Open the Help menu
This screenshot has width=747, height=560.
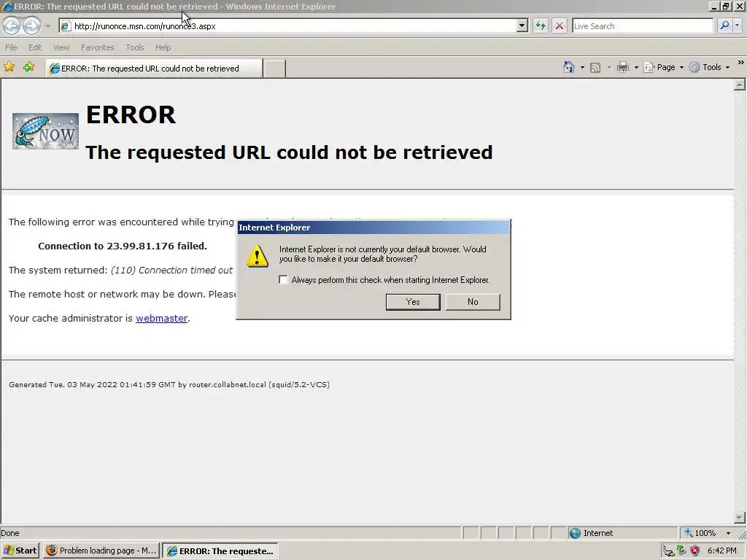click(x=163, y=47)
